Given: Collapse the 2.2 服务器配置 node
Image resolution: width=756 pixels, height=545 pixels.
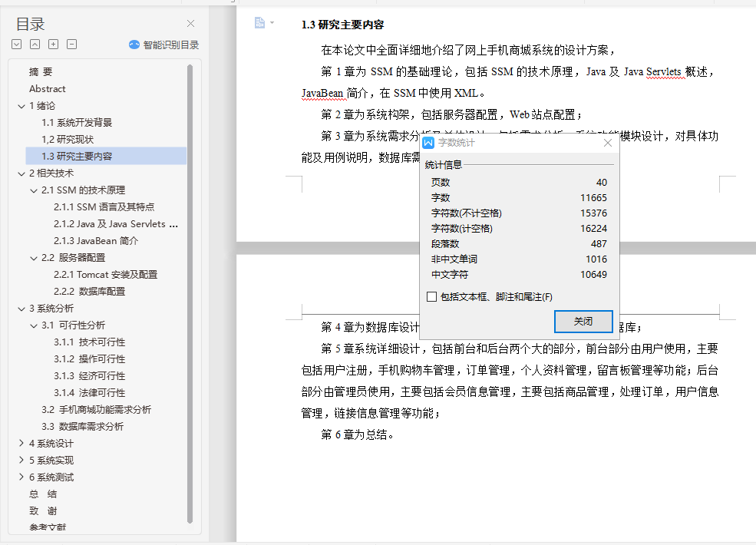Looking at the screenshot, I should [x=34, y=258].
